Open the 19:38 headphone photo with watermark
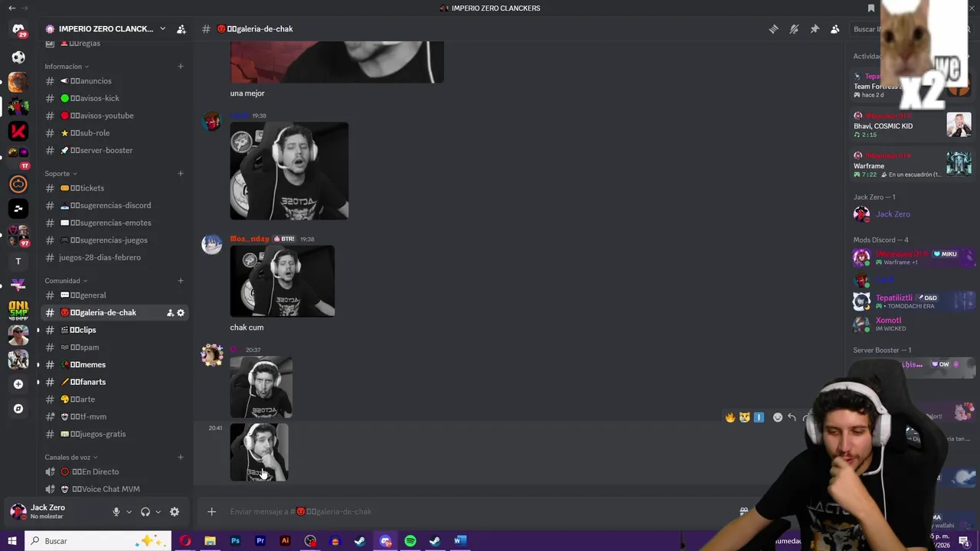The image size is (980, 551). (x=289, y=171)
